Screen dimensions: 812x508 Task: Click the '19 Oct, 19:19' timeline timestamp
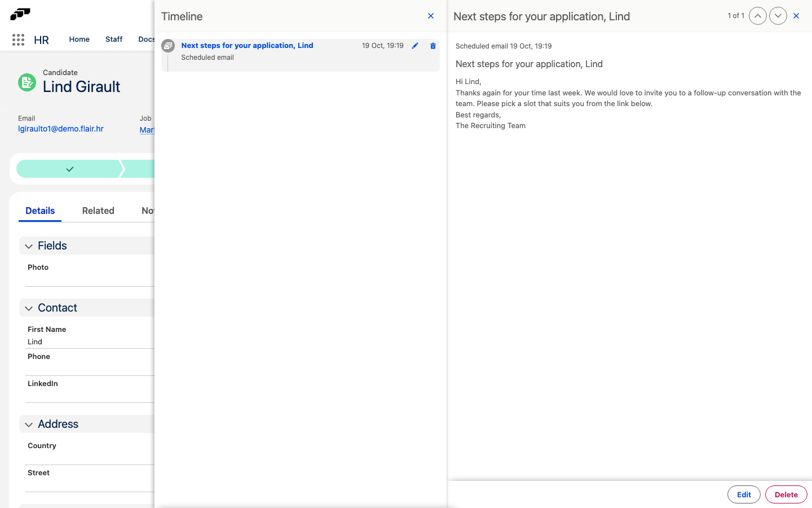(x=383, y=46)
